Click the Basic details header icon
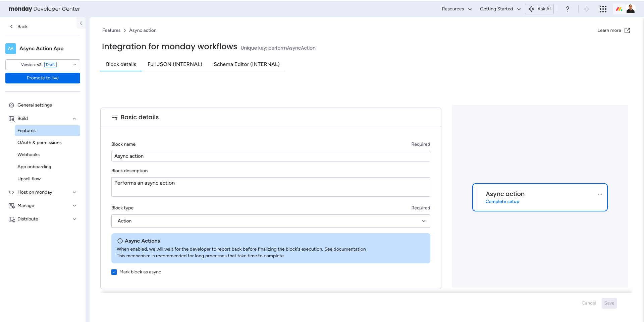Screen dimensions: 644x322 pos(115,117)
